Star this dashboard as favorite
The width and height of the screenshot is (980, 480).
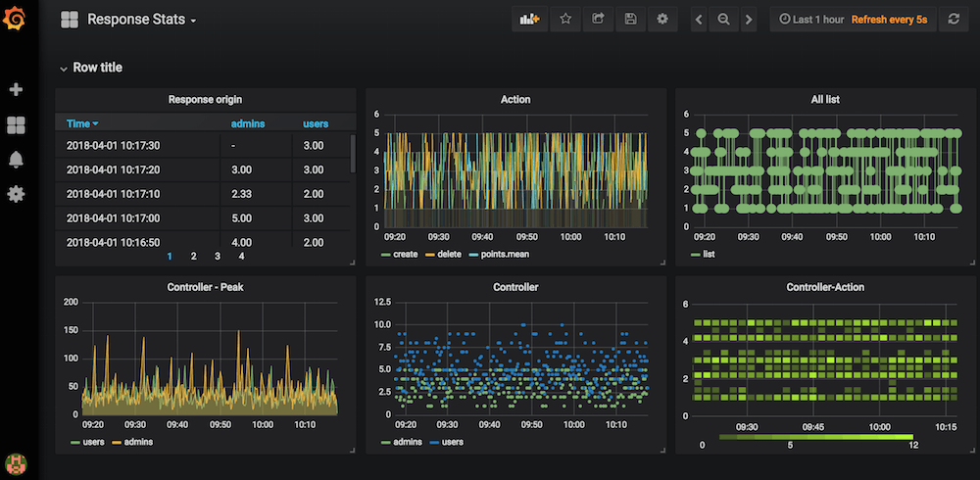[565, 19]
